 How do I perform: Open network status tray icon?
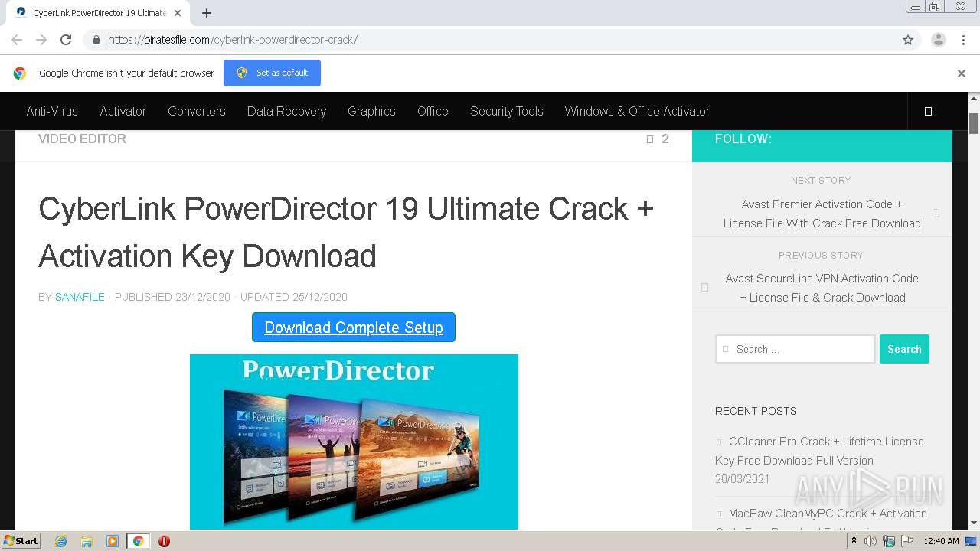pyautogui.click(x=889, y=541)
